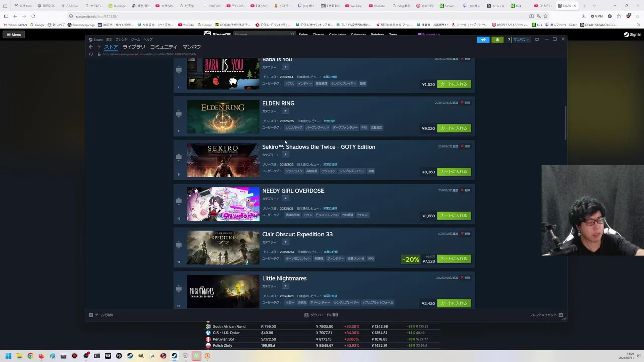Go back in the Steam client
The image size is (644, 362).
coord(91,47)
